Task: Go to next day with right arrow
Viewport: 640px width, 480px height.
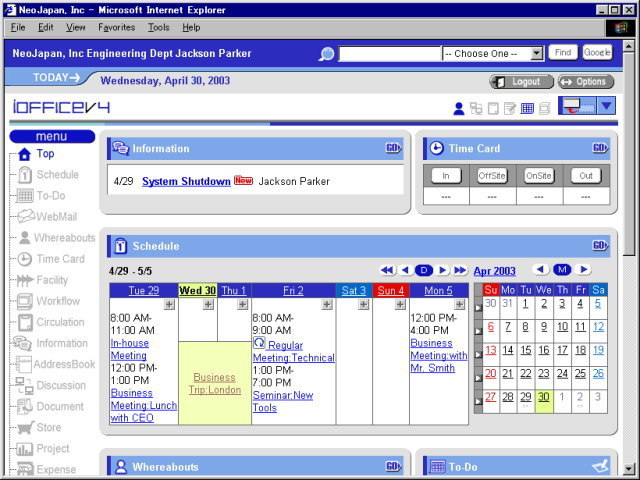Action: (442, 270)
